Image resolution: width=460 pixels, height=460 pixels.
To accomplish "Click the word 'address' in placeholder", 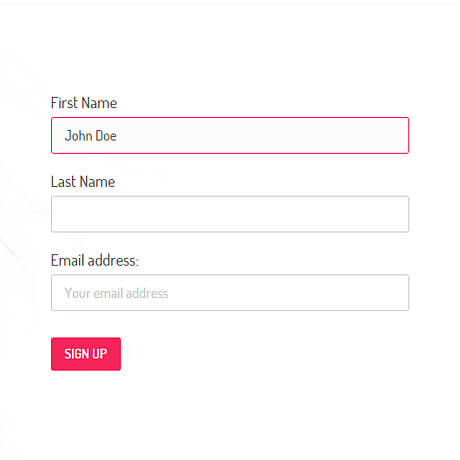I will tap(147, 293).
